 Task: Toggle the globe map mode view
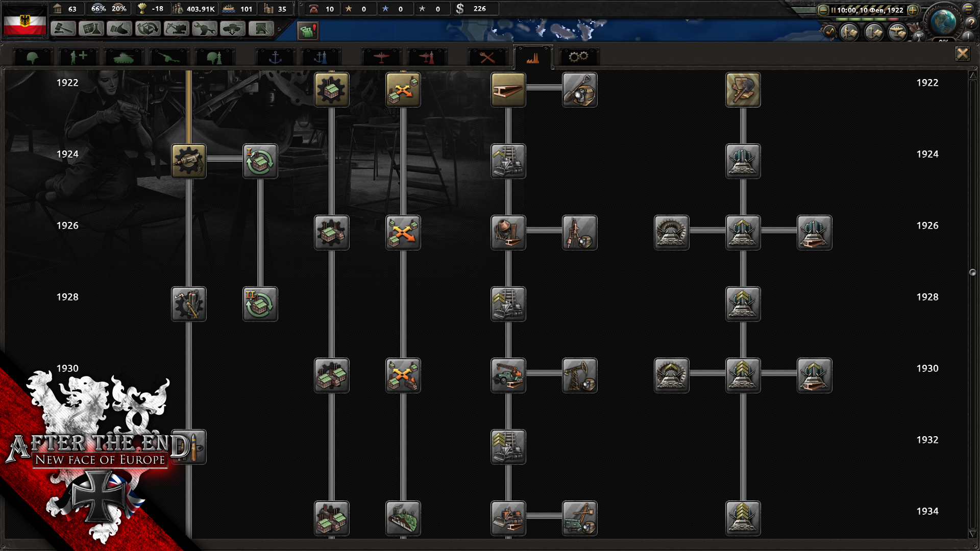click(x=943, y=21)
